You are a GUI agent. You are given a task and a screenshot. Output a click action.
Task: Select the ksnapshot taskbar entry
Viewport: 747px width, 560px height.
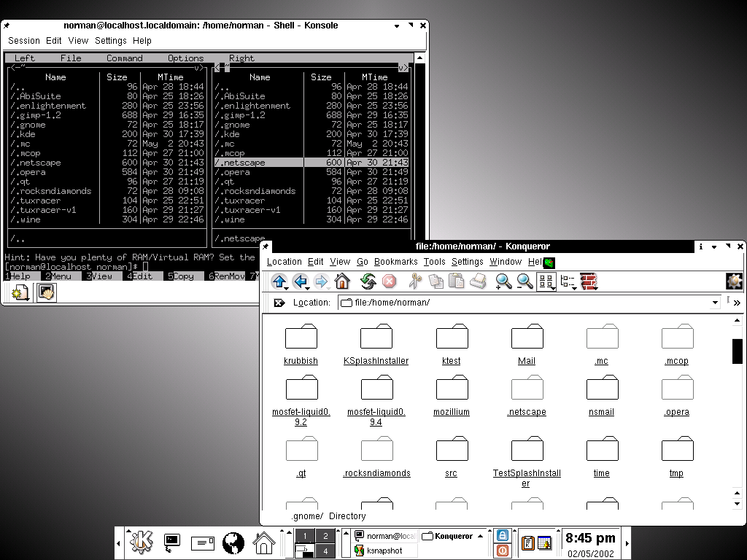tap(385, 551)
